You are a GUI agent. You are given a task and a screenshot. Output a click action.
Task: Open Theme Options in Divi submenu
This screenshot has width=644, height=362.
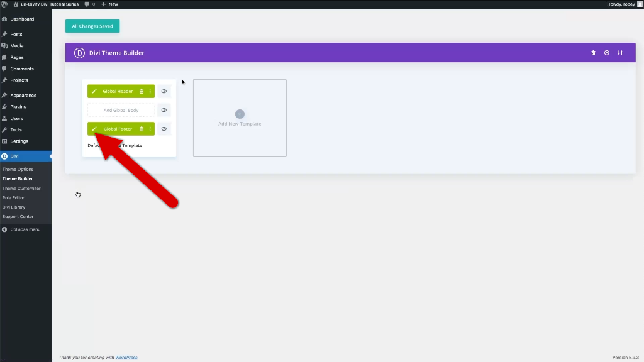[18, 169]
